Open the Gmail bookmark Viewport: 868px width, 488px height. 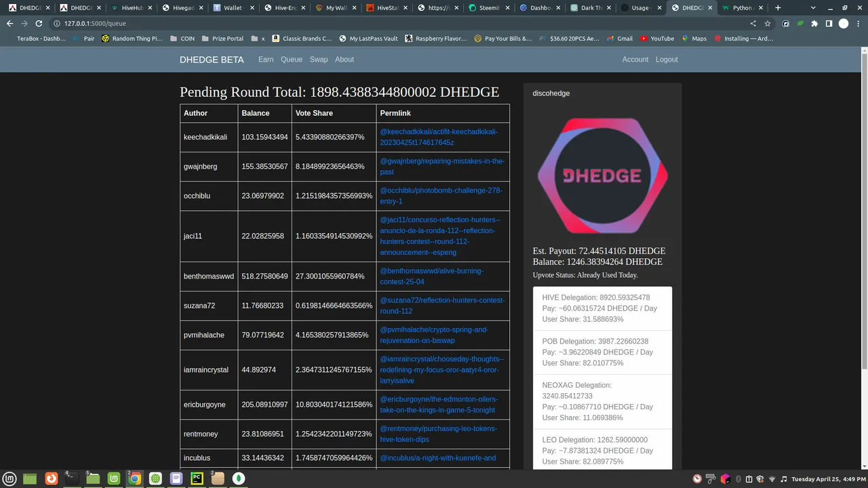click(619, 39)
